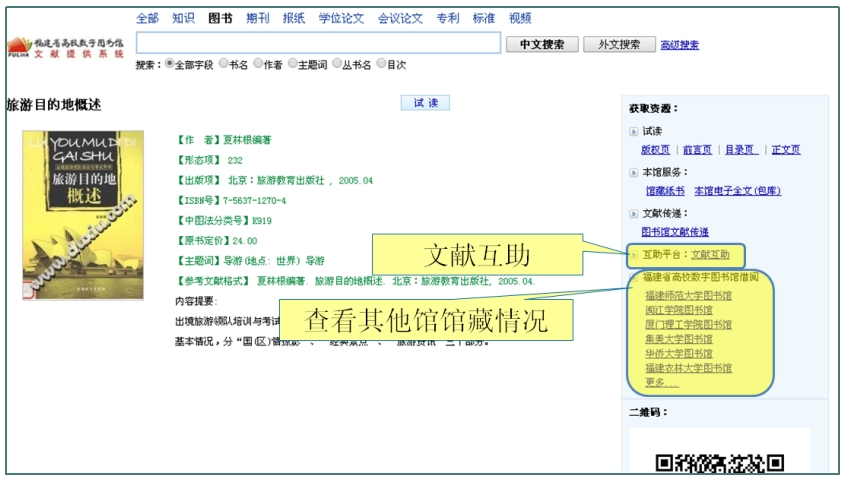Open the 福建师范大学图书馆 link
The height and width of the screenshot is (485, 846).
688,296
